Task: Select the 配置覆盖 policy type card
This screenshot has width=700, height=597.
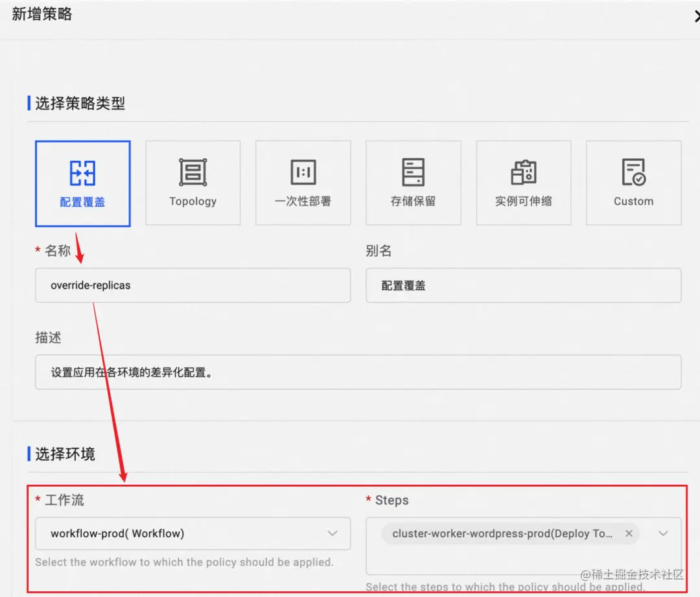Action: click(82, 183)
